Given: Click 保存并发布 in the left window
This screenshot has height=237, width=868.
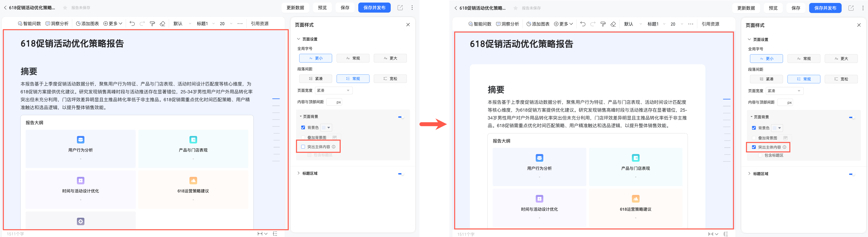Looking at the screenshot, I should coord(374,8).
